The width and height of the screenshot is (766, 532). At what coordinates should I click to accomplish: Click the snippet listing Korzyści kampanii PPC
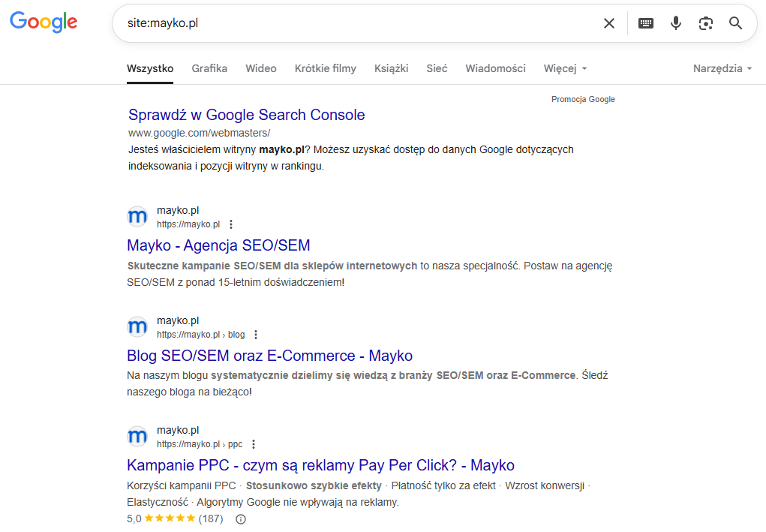pos(359,494)
